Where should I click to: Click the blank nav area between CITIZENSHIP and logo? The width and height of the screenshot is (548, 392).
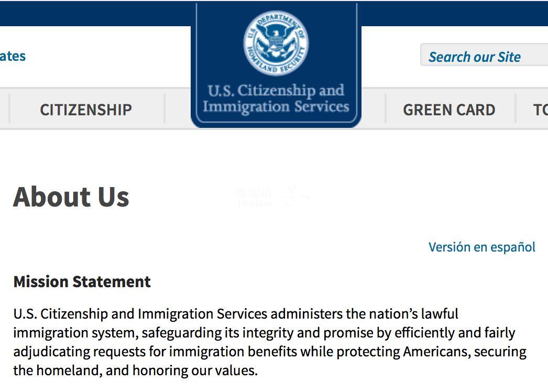tap(178, 110)
